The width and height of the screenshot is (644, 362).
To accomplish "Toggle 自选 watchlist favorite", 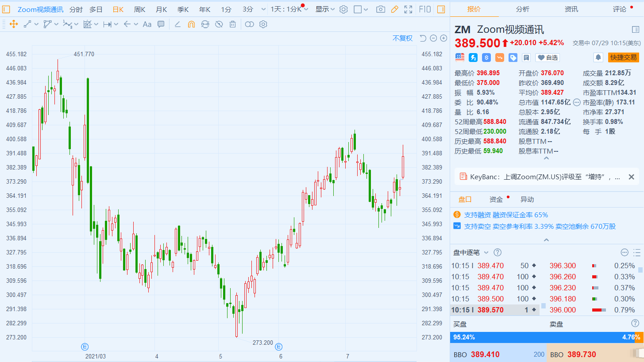I will pyautogui.click(x=548, y=58).
